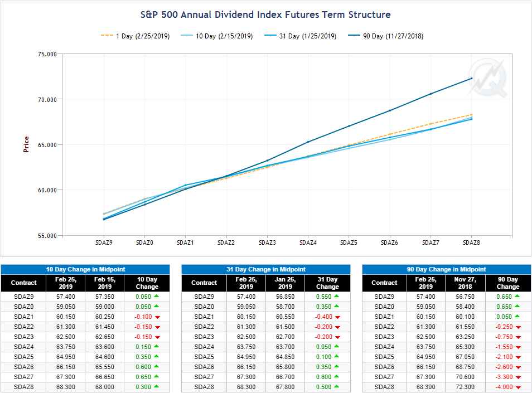Toggle the 10 Day (2/15/2019) legend series
Image resolution: width=532 pixels, height=393 pixels.
(x=224, y=36)
